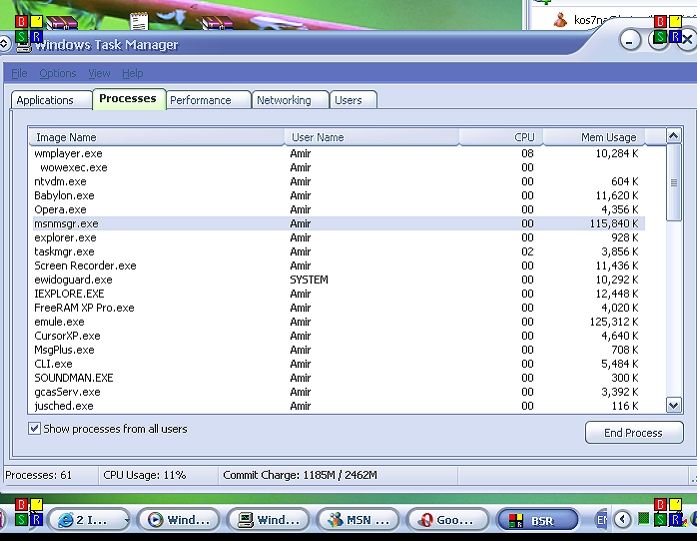The width and height of the screenshot is (697, 541).
Task: Select the CursorXP.exe process
Action: click(x=339, y=336)
